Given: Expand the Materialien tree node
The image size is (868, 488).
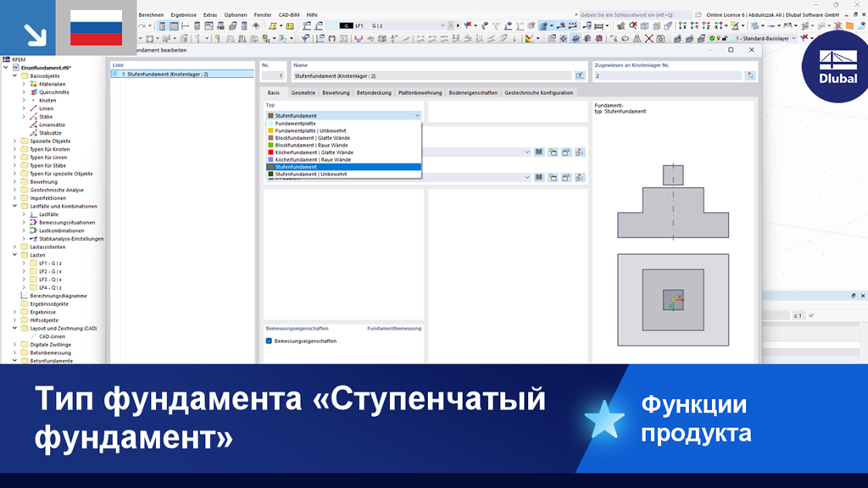Looking at the screenshot, I should (24, 84).
